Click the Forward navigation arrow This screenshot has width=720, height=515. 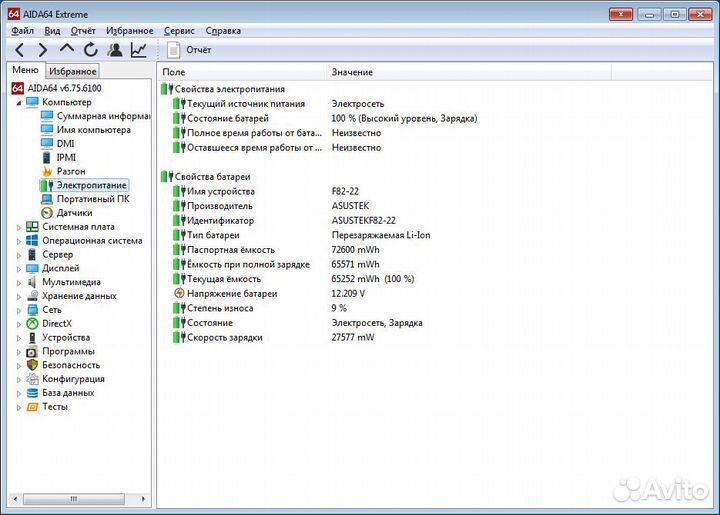coord(43,50)
